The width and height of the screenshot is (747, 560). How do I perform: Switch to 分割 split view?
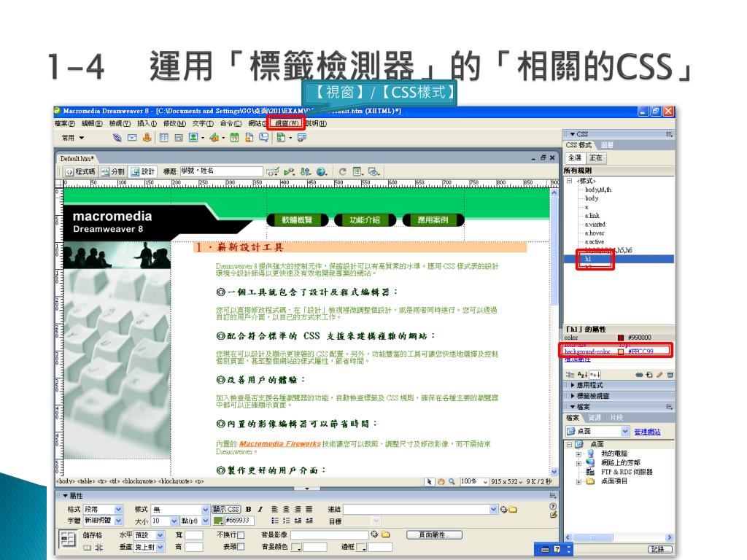pyautogui.click(x=113, y=171)
